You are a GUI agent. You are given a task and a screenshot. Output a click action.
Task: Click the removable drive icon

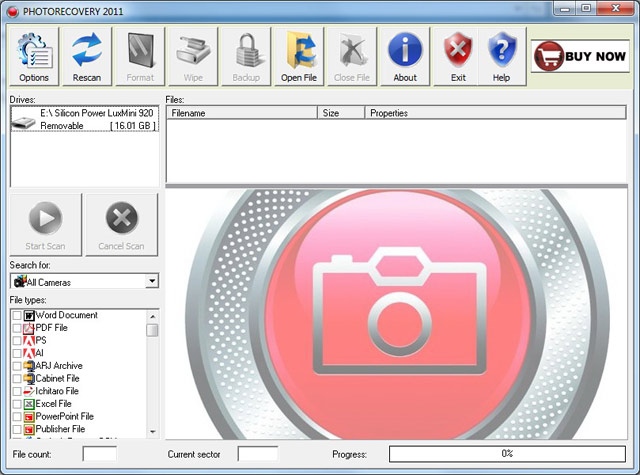point(24,122)
